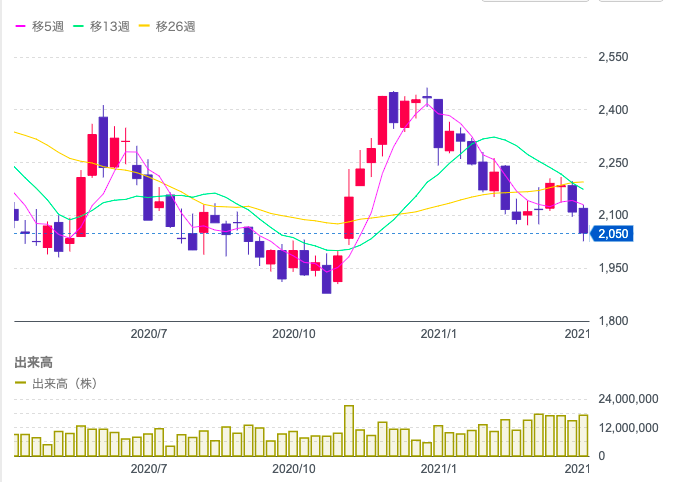Viewport: 676px width, 482px height.
Task: Click the 2,400 price axis label
Action: tap(613, 110)
